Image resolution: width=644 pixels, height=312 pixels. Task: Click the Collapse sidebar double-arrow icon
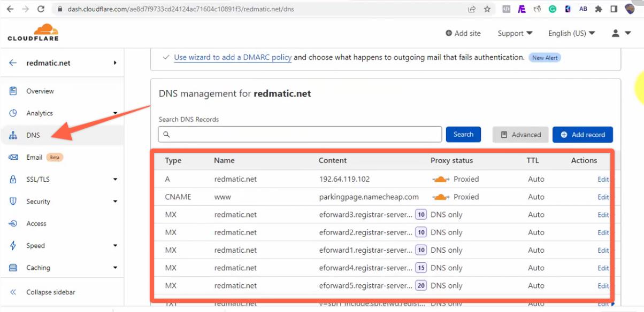13,292
